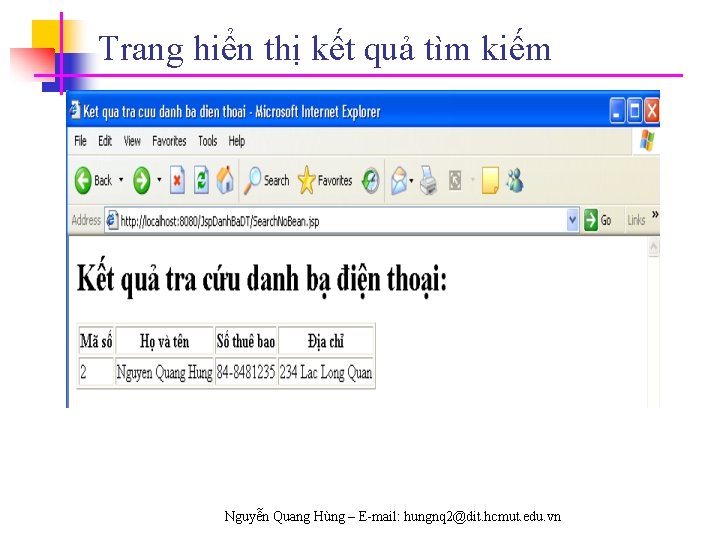Image resolution: width=720 pixels, height=540 pixels.
Task: Expand the Mail dropdown arrow
Action: pyautogui.click(x=411, y=181)
